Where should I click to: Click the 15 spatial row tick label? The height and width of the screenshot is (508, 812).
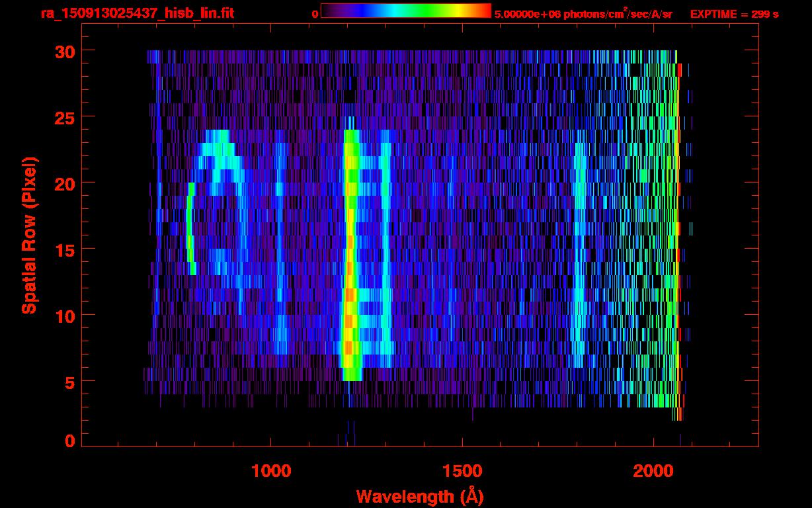tap(65, 249)
